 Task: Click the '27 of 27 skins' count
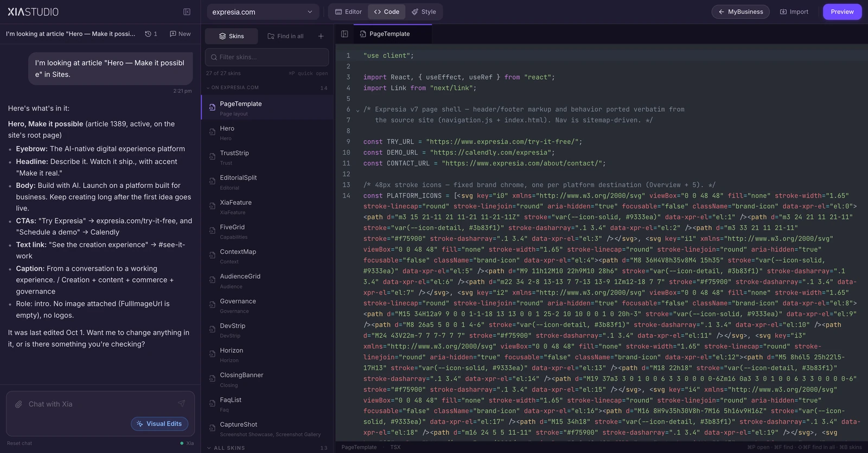[x=223, y=73]
